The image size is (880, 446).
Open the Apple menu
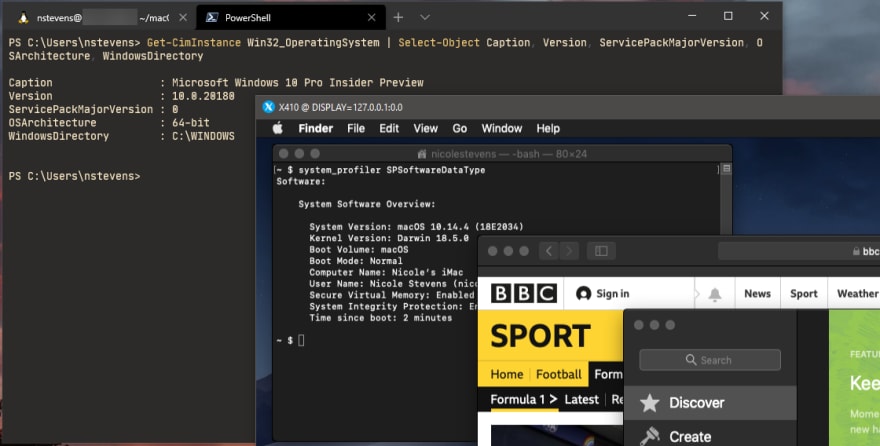point(277,128)
